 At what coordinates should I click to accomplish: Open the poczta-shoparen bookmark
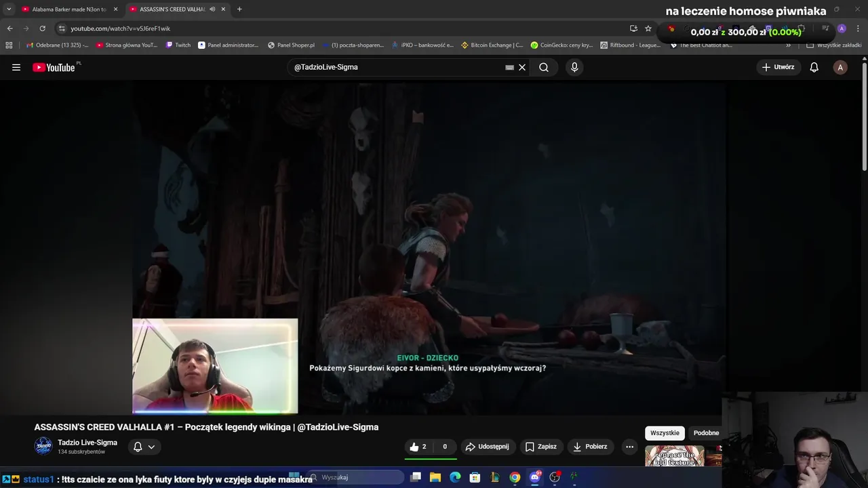point(353,45)
